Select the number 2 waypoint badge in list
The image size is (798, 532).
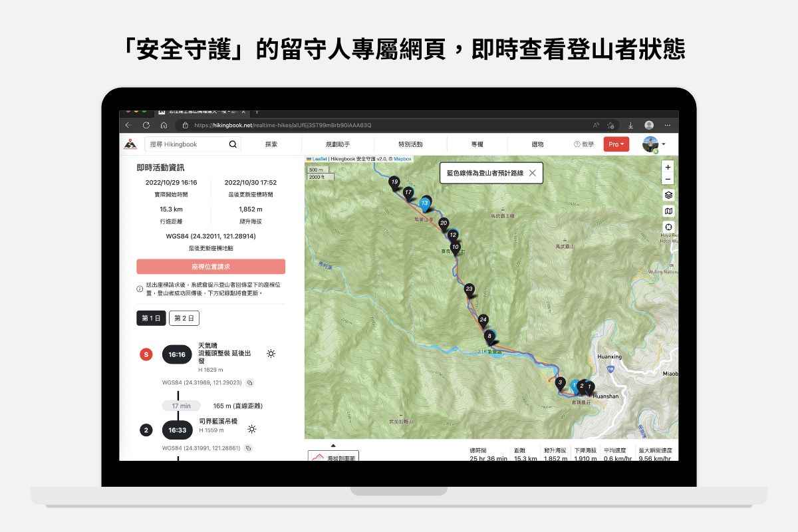[146, 430]
